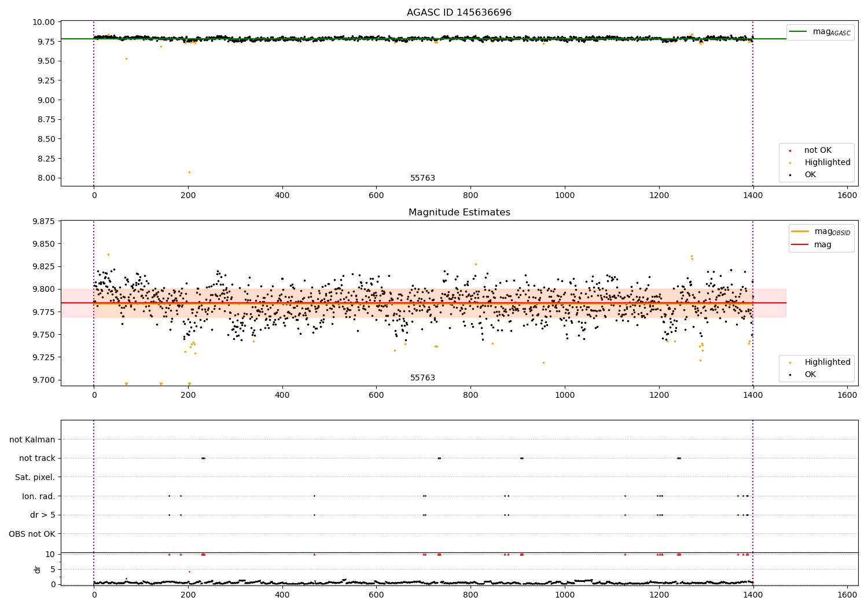Click the '9.775' y-axis tick label

pos(44,312)
